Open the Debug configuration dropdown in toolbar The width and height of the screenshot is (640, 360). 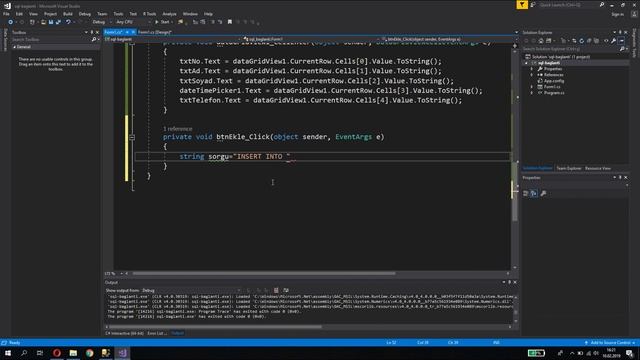(101, 22)
